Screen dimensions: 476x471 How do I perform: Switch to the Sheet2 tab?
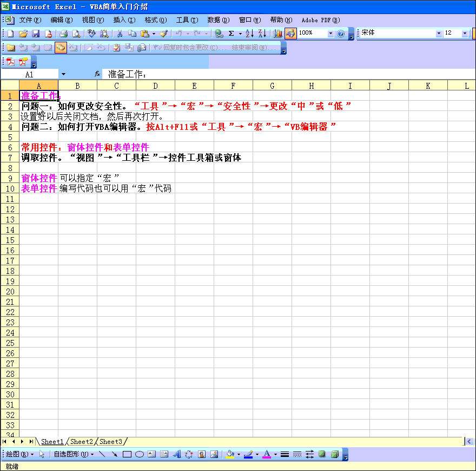(x=82, y=442)
